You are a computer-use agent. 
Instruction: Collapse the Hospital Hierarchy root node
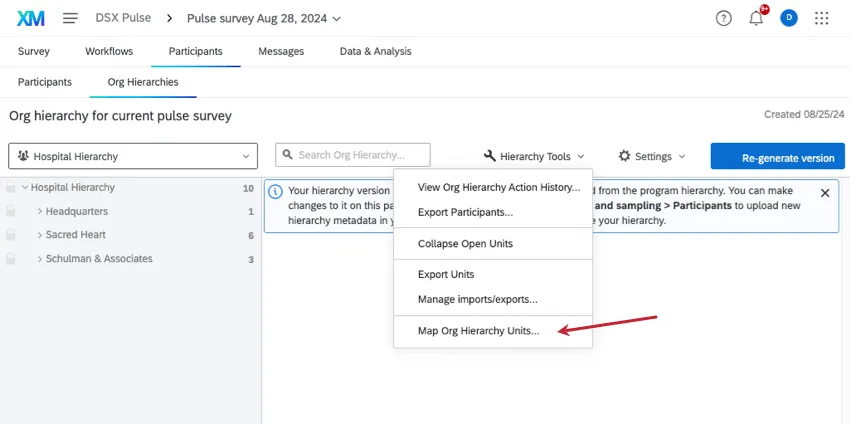pos(25,188)
